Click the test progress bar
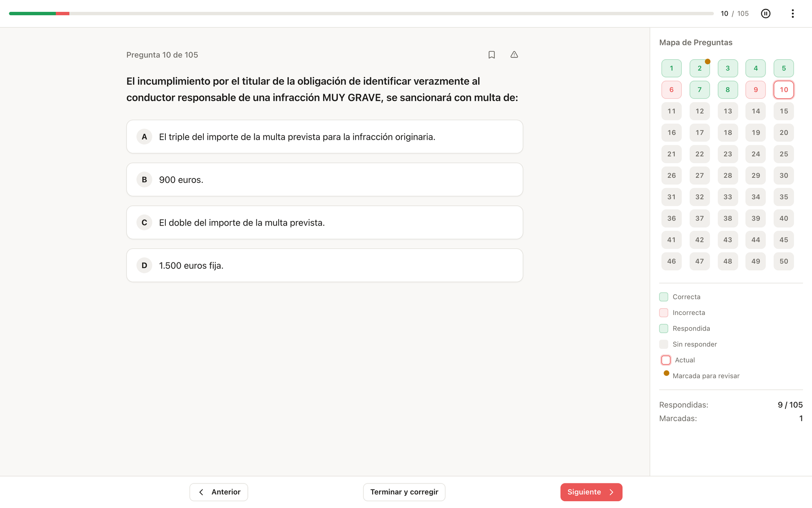 (x=361, y=14)
